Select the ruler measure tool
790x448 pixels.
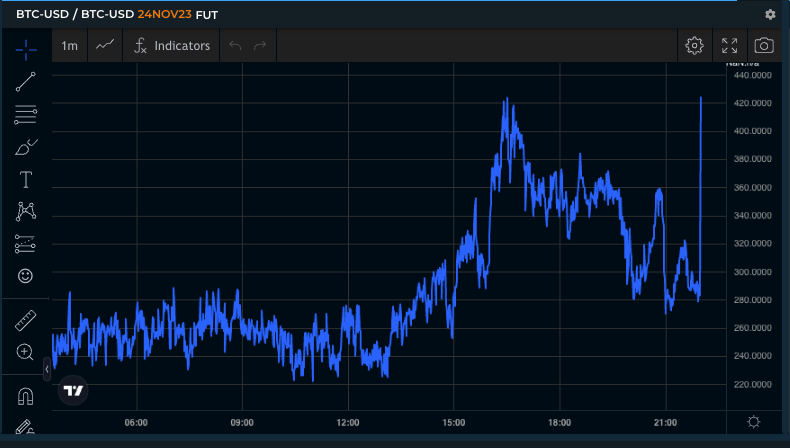26,321
